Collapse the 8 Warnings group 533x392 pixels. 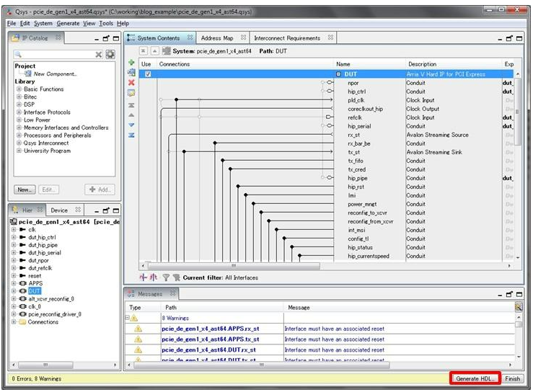click(x=127, y=318)
